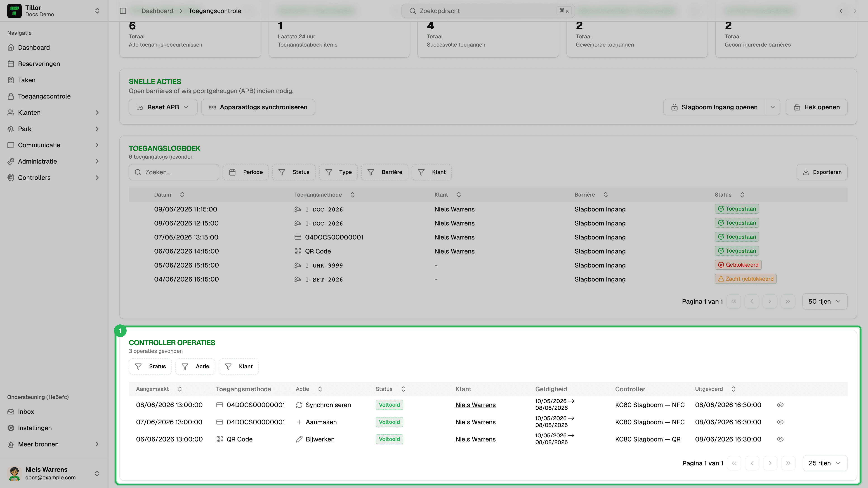The image size is (868, 488).
Task: Sort controller operaties by Uitgevoerd
Action: point(715,389)
